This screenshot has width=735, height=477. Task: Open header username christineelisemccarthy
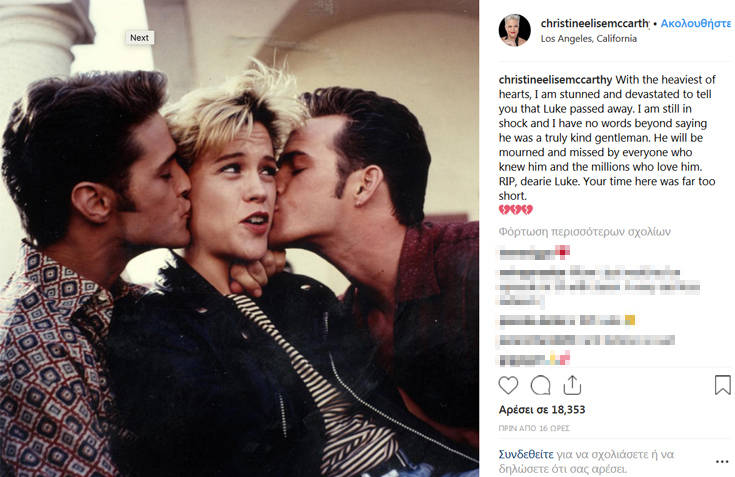595,23
